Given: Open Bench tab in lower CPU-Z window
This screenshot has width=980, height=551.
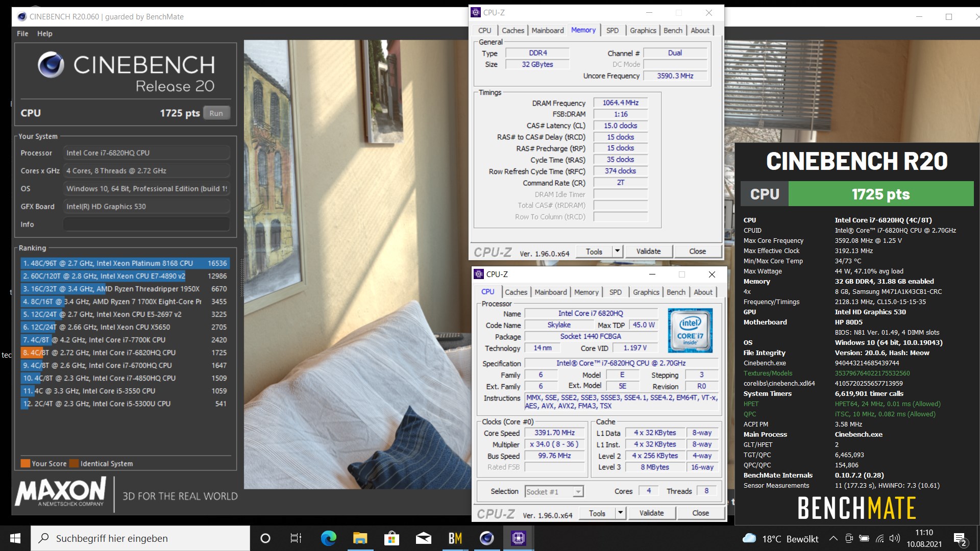Looking at the screenshot, I should click(676, 292).
